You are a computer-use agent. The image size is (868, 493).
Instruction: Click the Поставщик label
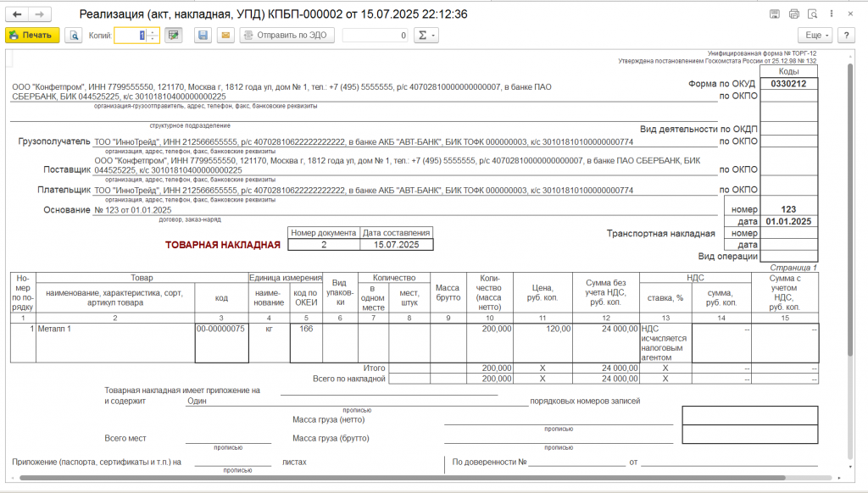pyautogui.click(x=67, y=170)
